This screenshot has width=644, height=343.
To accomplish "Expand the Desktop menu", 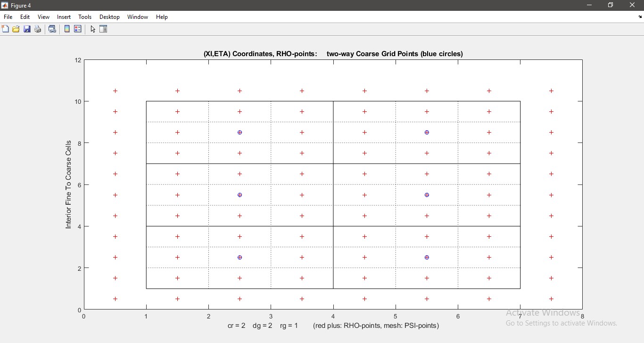I will (x=109, y=17).
